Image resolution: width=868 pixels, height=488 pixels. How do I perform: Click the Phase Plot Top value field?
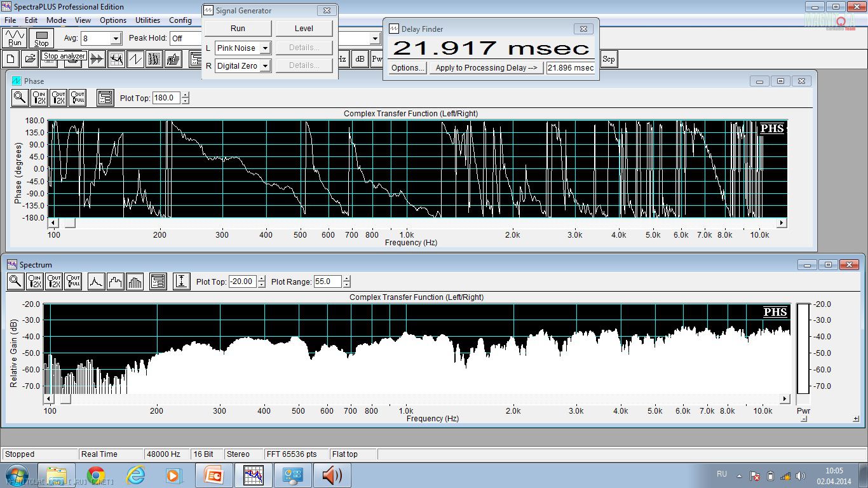166,98
